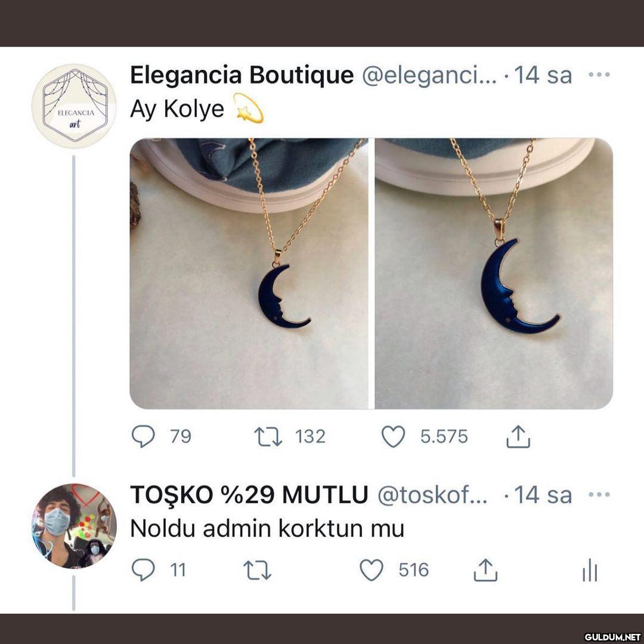The image size is (644, 644).
Task: Open the left moon necklace photo
Action: click(x=249, y=273)
